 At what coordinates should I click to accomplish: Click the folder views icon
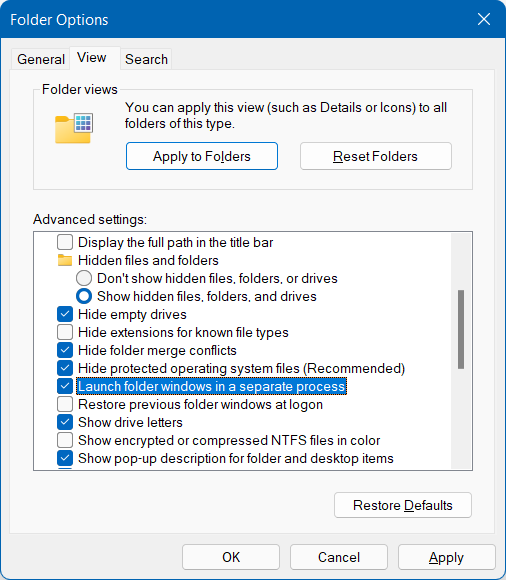click(x=74, y=128)
